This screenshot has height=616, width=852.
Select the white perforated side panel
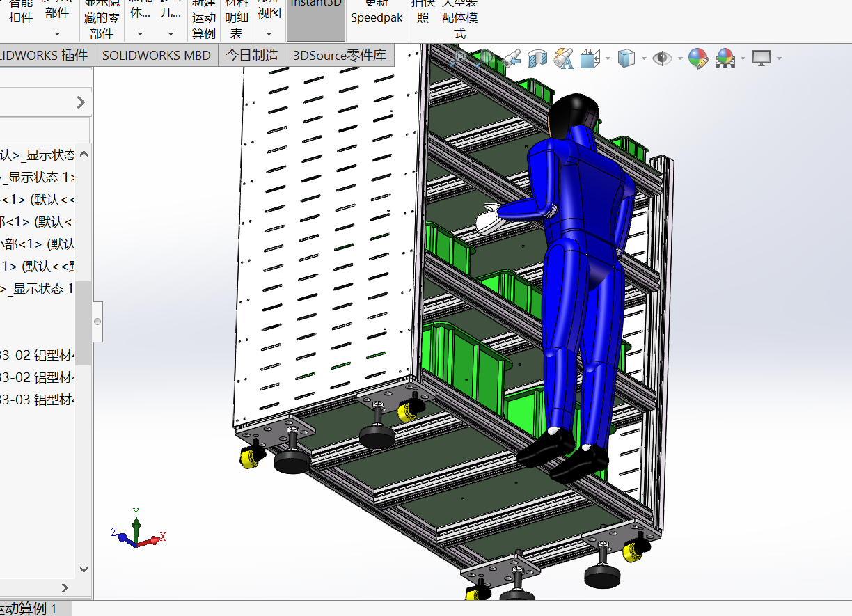(327, 237)
